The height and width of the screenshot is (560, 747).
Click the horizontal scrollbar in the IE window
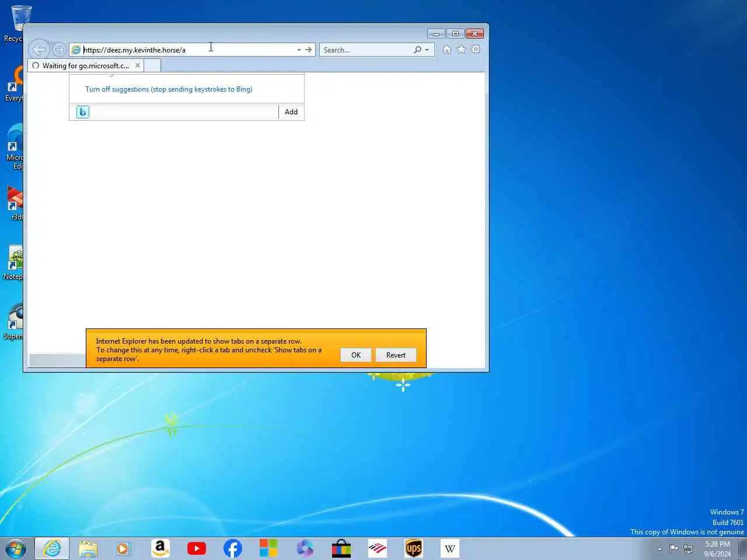(x=57, y=360)
